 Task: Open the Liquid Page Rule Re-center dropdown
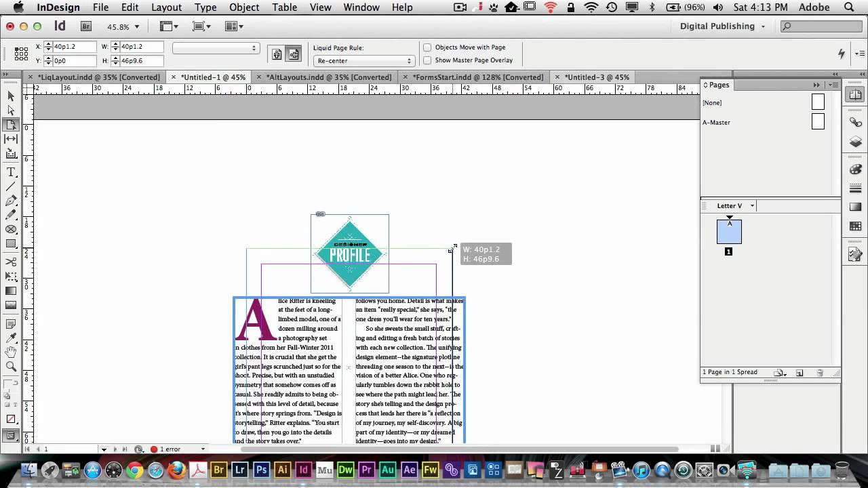364,61
